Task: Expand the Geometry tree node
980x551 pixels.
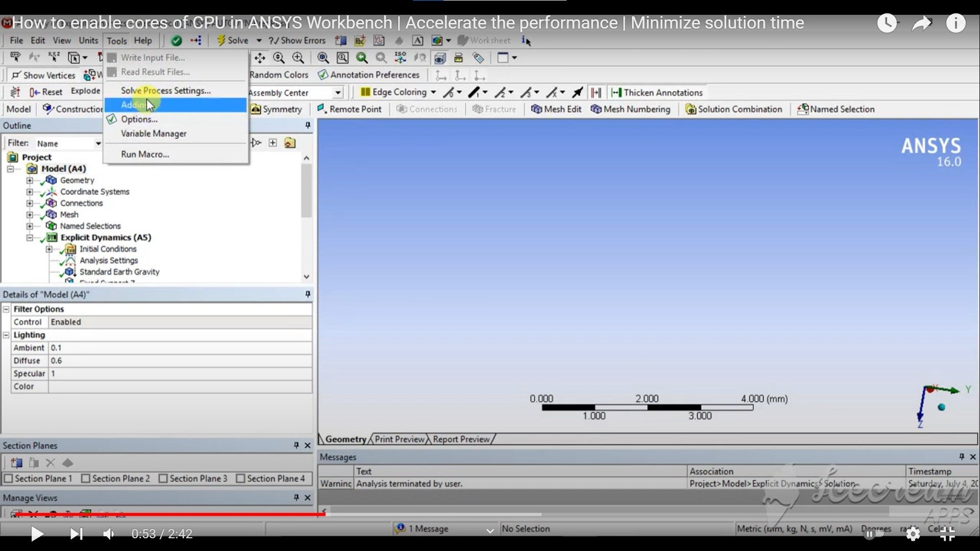Action: coord(30,181)
